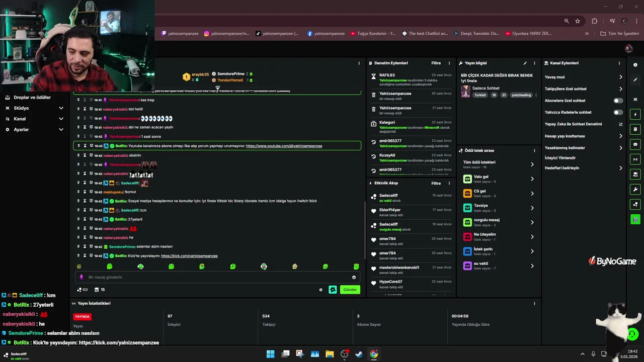Click the focus frame icon in right sidebar
This screenshot has width=644, height=362.
635,100
